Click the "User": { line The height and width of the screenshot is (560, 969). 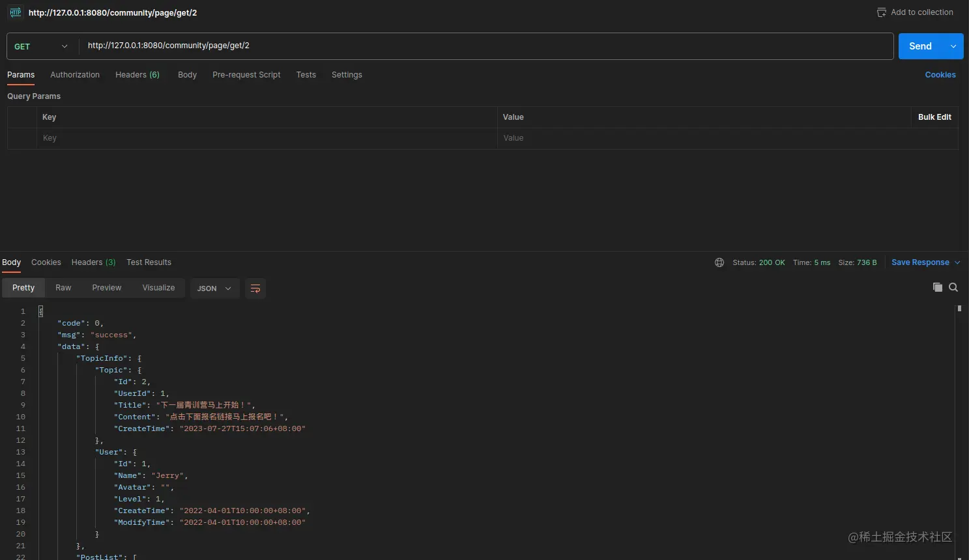tap(116, 452)
